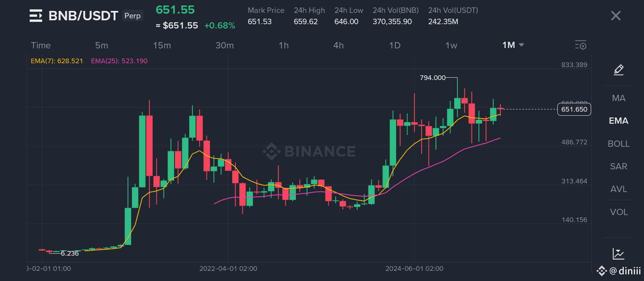Viewport: 644px width, 281px height.
Task: Select the 1h timeframe
Action: (x=284, y=45)
